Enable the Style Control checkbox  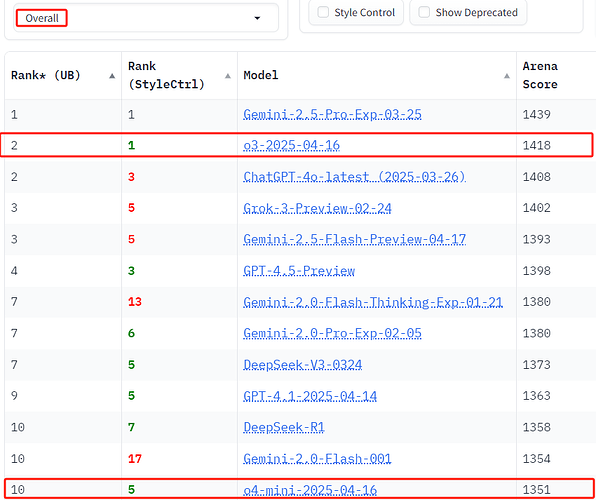[323, 13]
